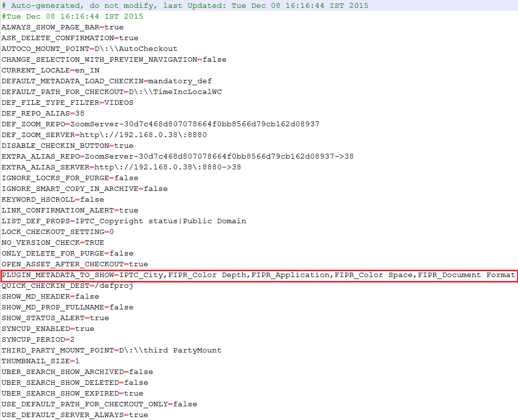Select the ALWAYS_SHOW_PAGE_BAR=true line
518x420 pixels.
pos(63,27)
